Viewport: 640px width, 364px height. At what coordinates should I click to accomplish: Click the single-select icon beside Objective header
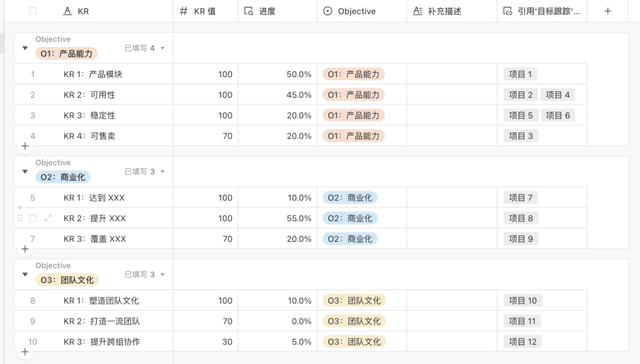click(x=328, y=11)
